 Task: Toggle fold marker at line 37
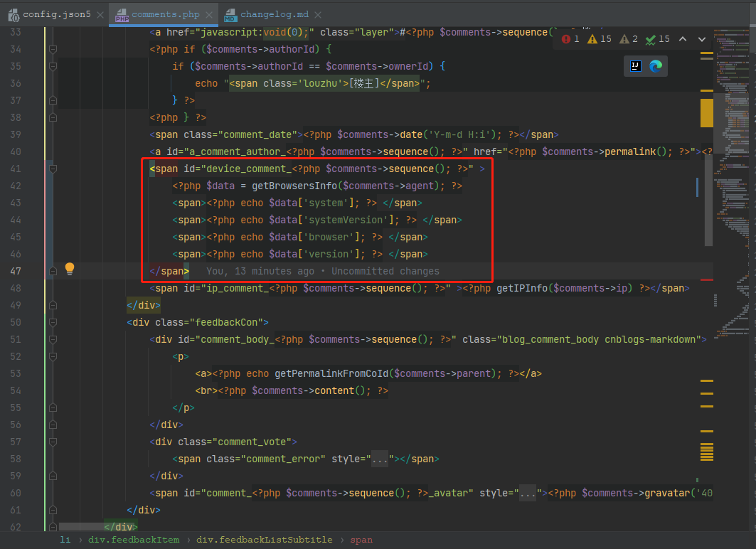53,100
